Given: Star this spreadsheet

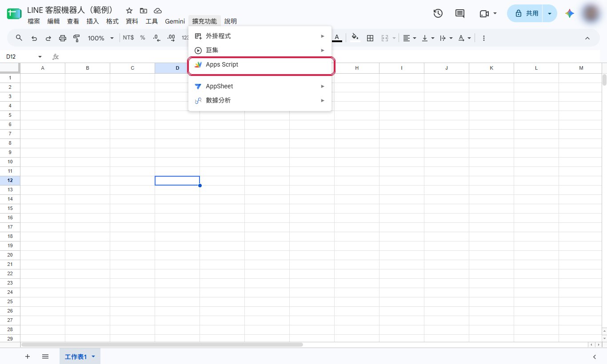Looking at the screenshot, I should pyautogui.click(x=129, y=11).
